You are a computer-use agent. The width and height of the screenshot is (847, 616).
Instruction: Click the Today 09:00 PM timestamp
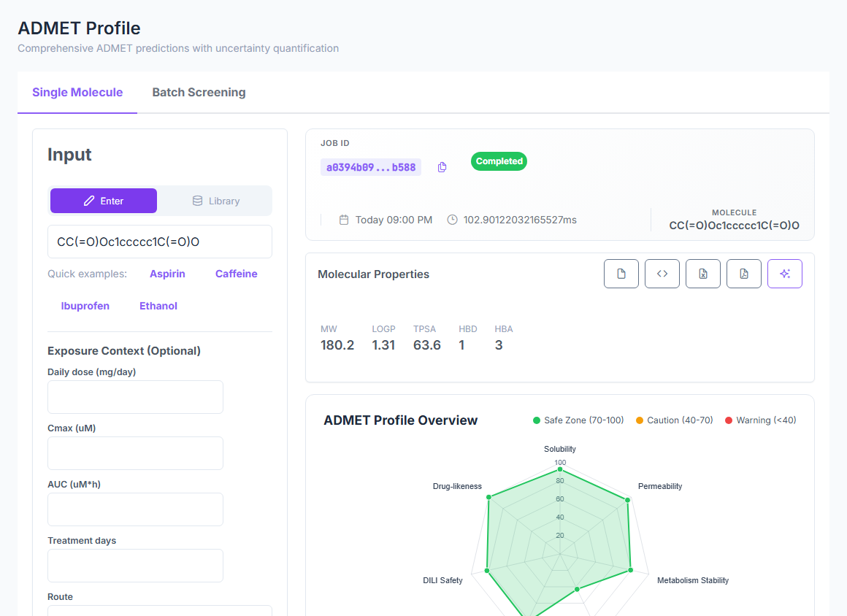click(x=394, y=220)
